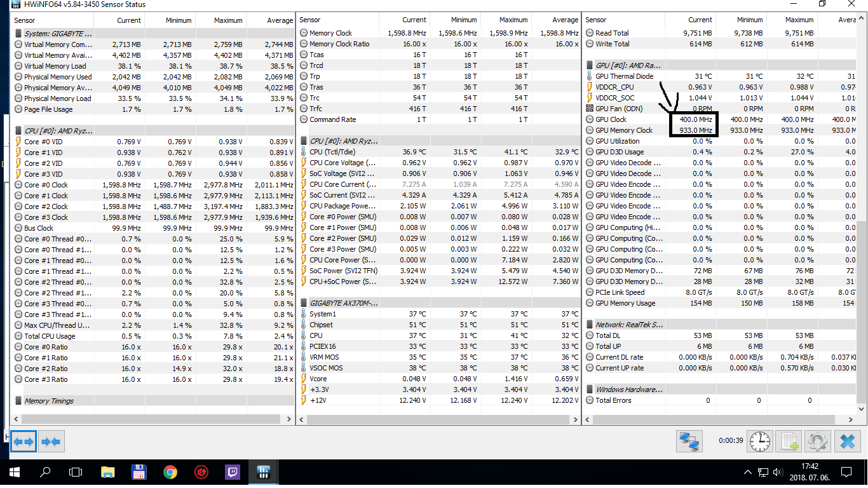Select the Total CPU Usage row
This screenshot has width=868, height=488.
pyautogui.click(x=153, y=336)
